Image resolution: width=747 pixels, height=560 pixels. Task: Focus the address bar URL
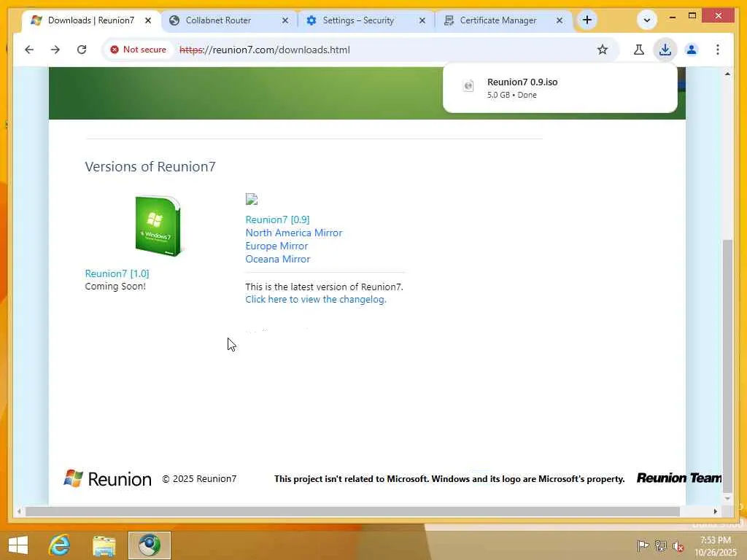tap(265, 50)
